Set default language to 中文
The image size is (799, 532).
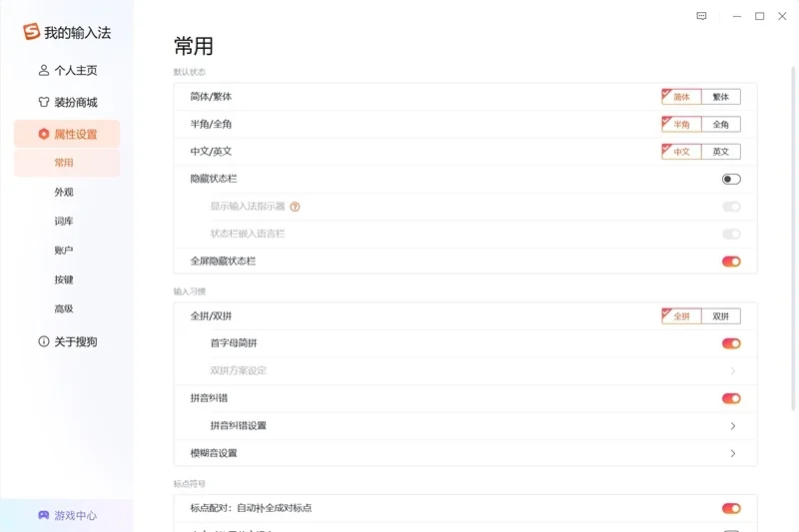click(x=681, y=152)
